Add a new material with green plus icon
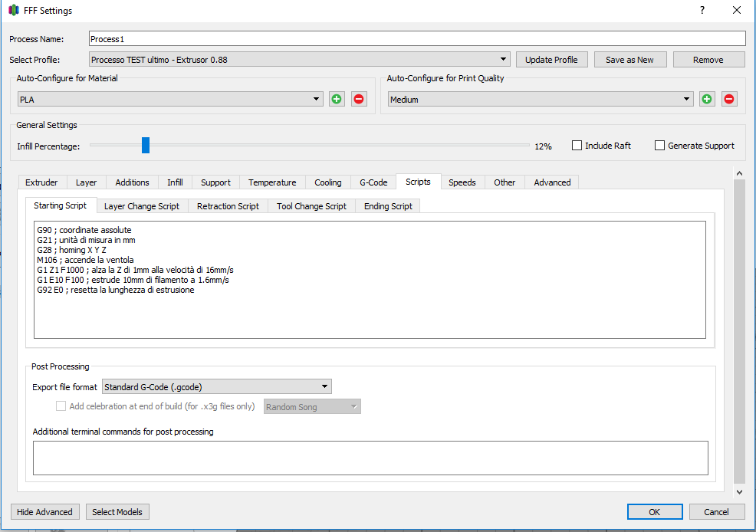Screen dimensions: 756x532 pyautogui.click(x=337, y=99)
